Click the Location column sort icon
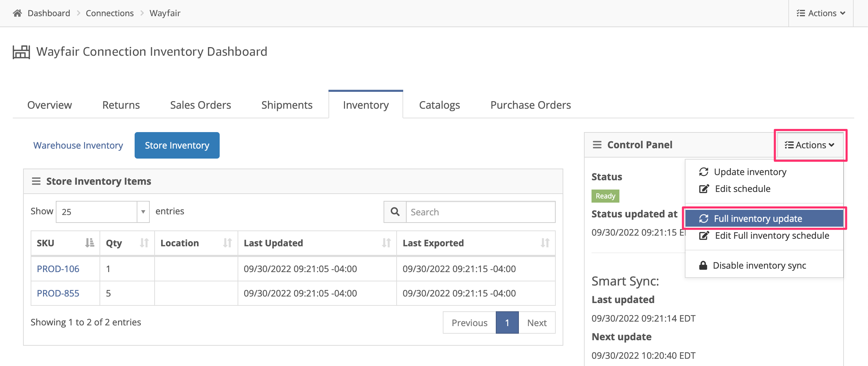 [x=227, y=243]
